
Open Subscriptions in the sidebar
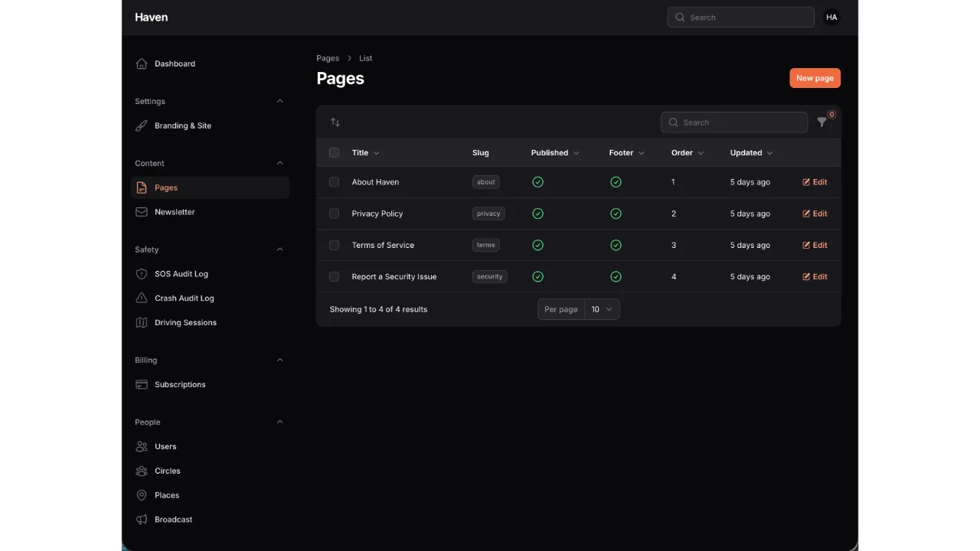tap(210, 385)
